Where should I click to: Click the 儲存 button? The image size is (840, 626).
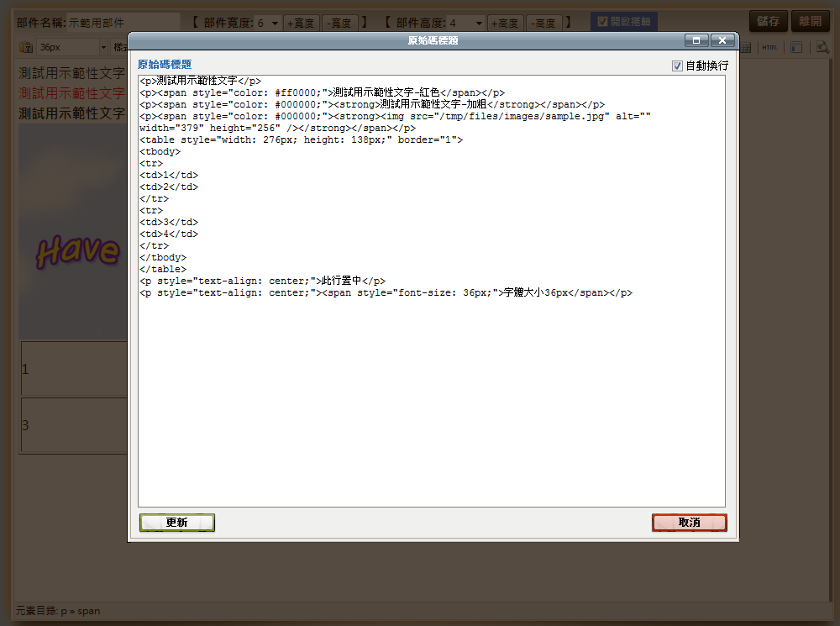(769, 21)
